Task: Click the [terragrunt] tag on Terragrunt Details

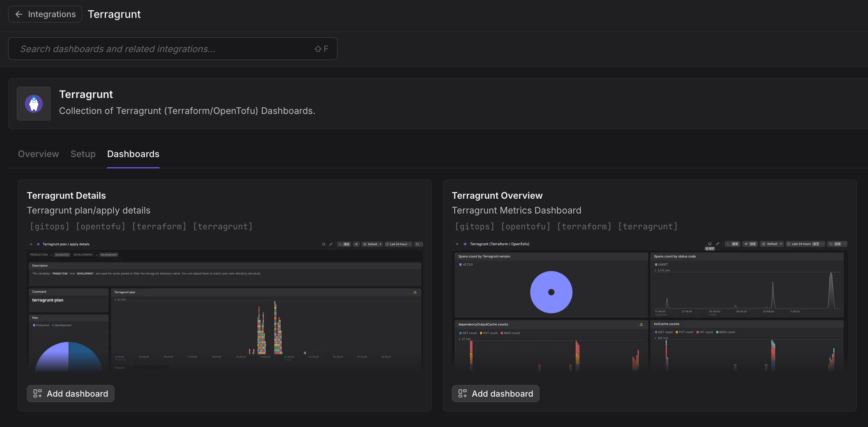Action: (x=223, y=226)
